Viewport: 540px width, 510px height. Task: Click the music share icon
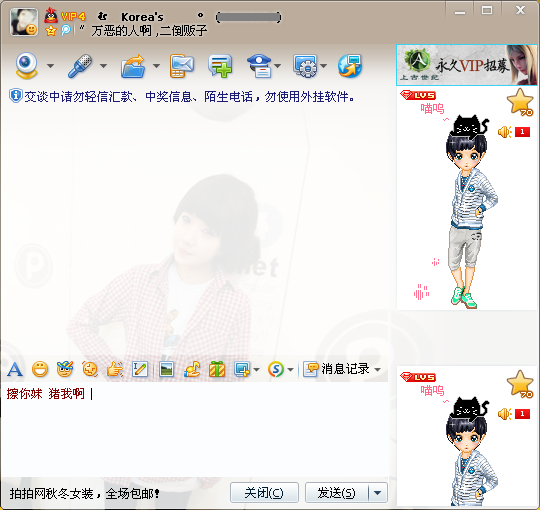192,370
